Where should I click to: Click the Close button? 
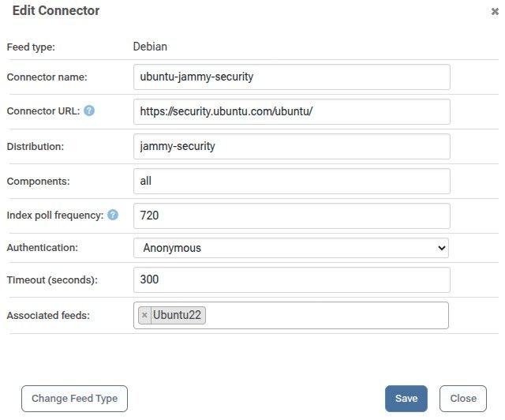[x=463, y=399]
